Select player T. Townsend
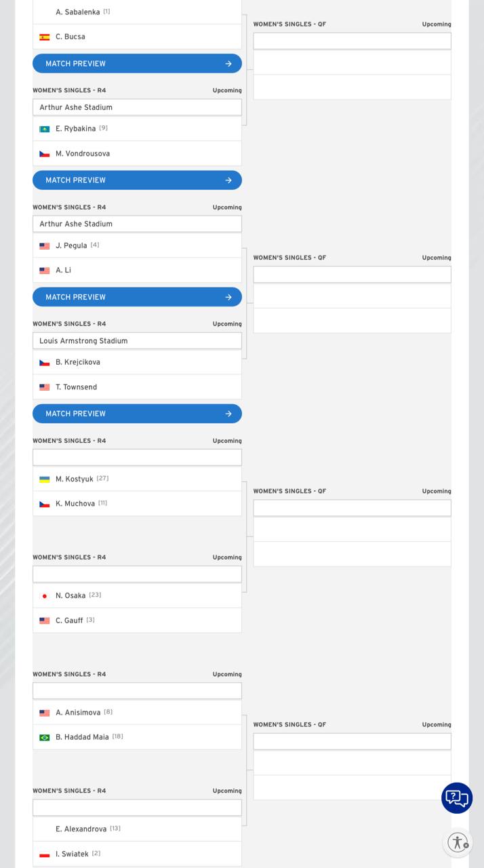The image size is (484, 868). pyautogui.click(x=76, y=387)
